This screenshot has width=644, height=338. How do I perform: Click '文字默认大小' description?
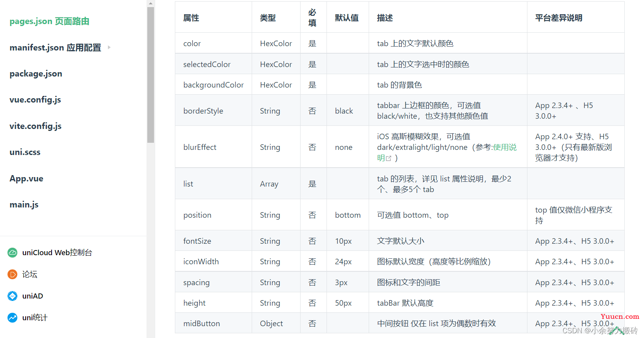coord(401,241)
